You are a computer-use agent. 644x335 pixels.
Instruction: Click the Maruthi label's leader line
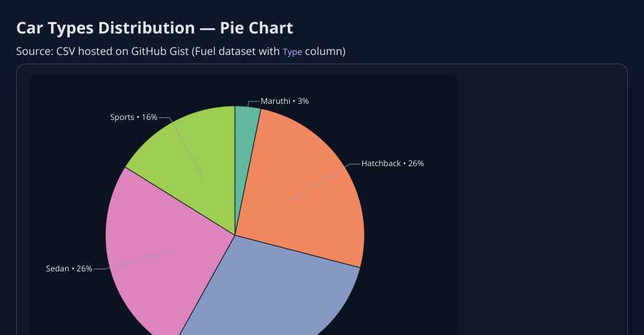click(x=248, y=114)
